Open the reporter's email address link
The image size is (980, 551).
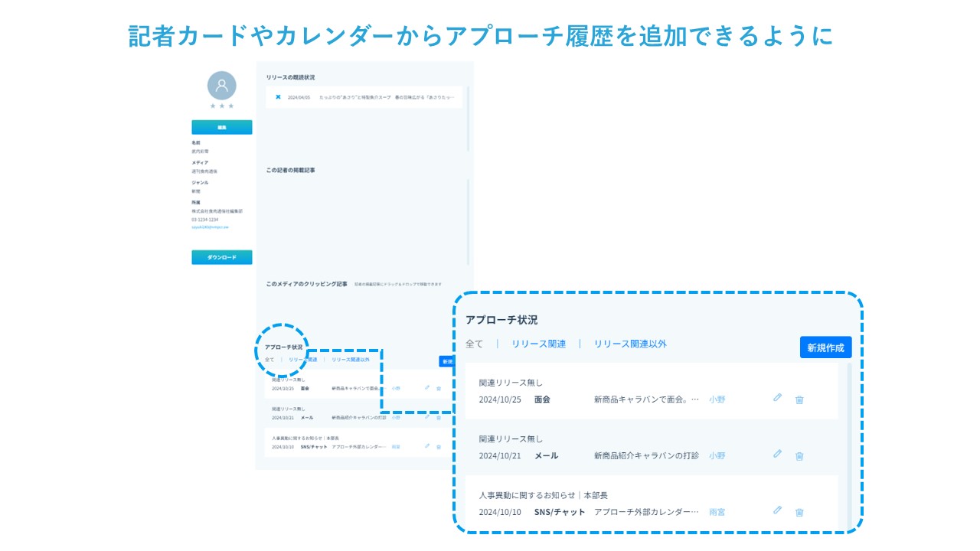point(210,227)
